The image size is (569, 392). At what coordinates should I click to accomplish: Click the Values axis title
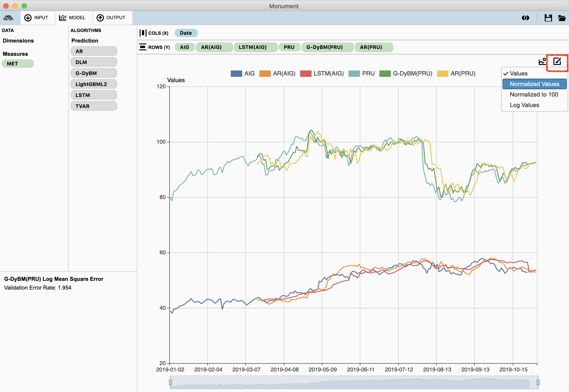click(x=176, y=80)
